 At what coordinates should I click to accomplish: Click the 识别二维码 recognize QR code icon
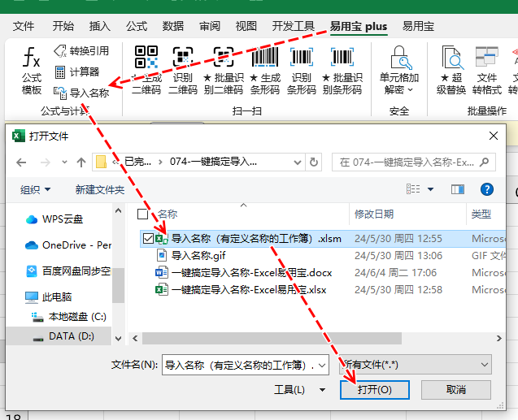(x=183, y=58)
